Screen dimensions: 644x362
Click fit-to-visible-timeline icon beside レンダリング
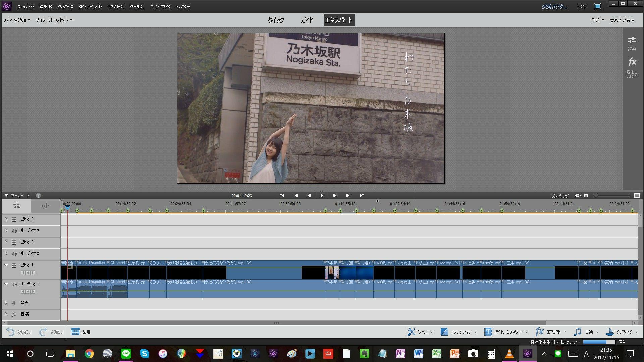[577, 195]
